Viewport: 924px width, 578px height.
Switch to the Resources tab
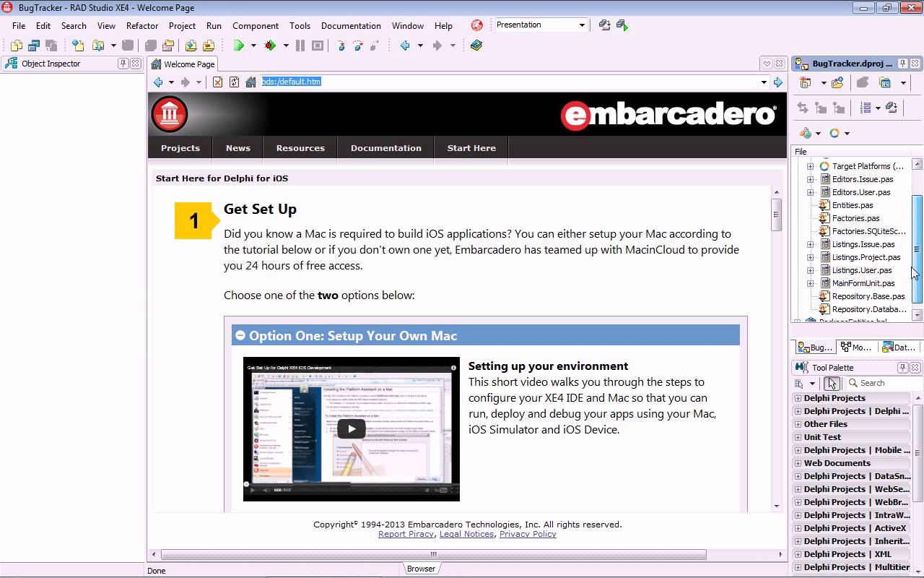(300, 148)
